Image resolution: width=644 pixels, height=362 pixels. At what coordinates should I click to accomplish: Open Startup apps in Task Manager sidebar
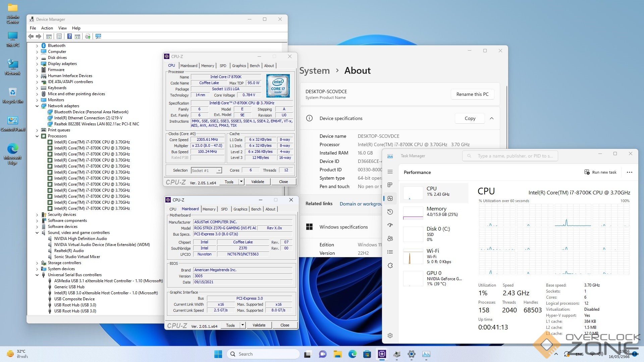coord(390,225)
